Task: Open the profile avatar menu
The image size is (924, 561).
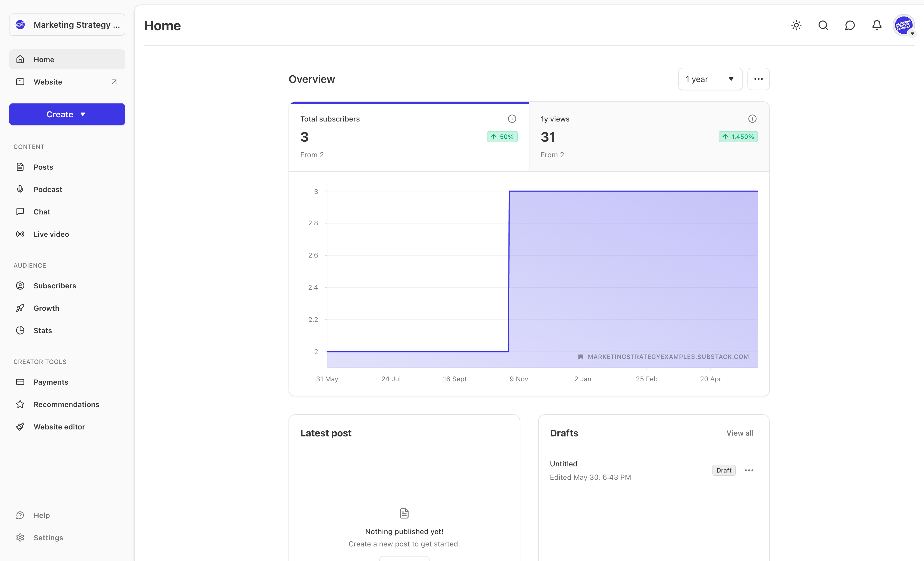Action: (904, 25)
